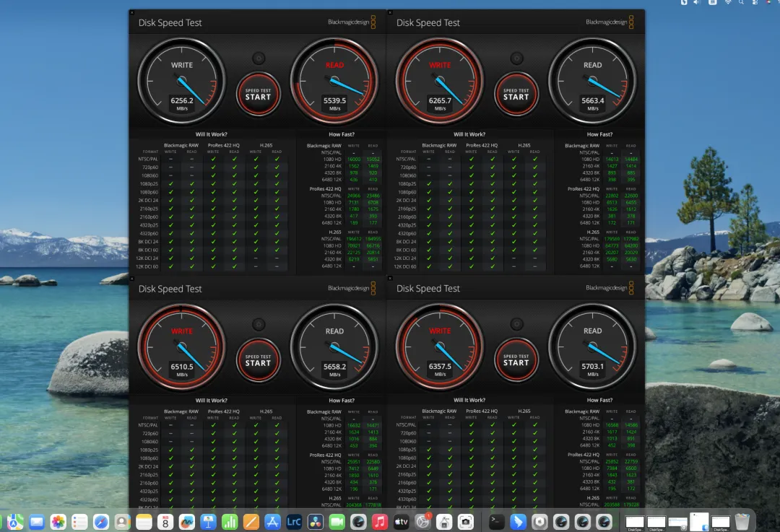Open Keynote from the Dock
780x532 pixels.
point(208,522)
